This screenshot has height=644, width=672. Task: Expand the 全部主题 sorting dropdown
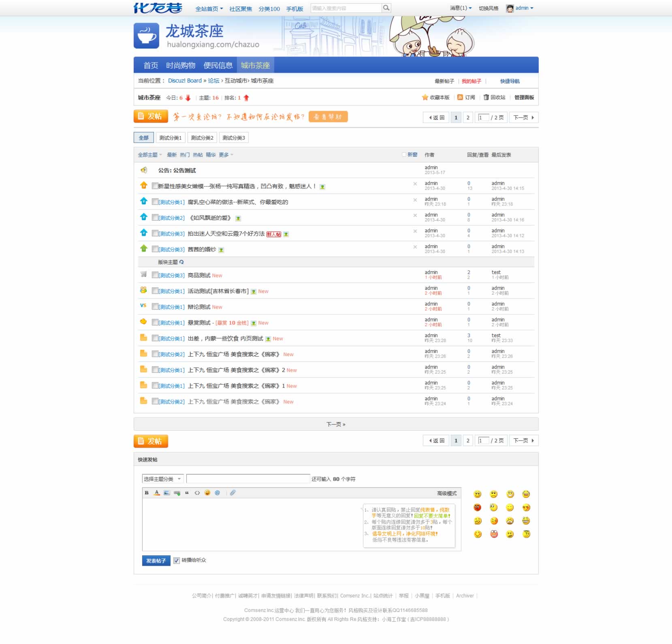pos(149,155)
